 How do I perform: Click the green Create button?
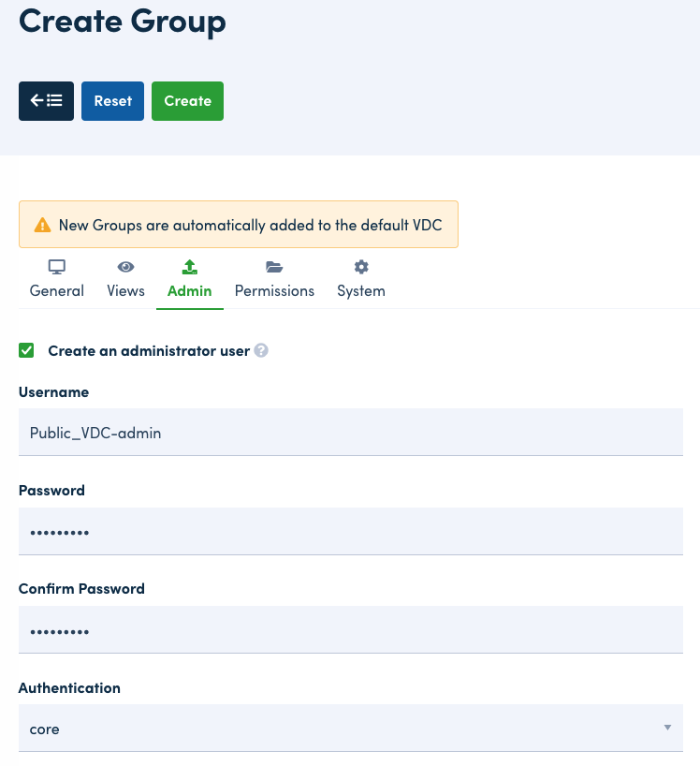187,101
